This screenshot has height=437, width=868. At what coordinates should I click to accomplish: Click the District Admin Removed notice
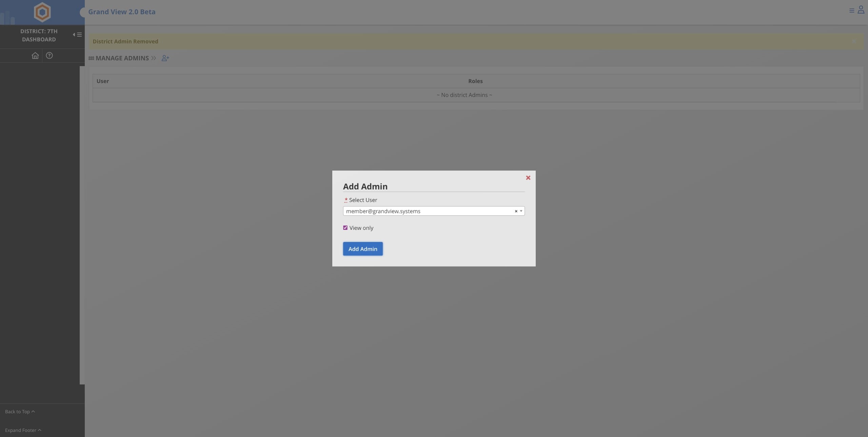click(476, 41)
